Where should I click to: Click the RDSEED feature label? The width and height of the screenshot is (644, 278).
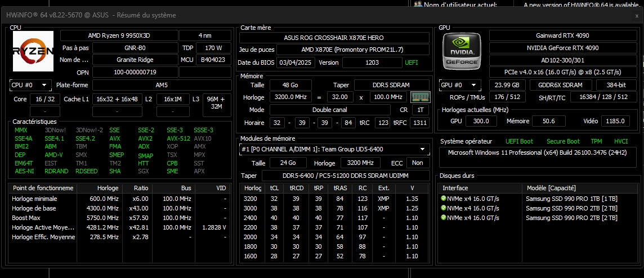click(x=87, y=171)
